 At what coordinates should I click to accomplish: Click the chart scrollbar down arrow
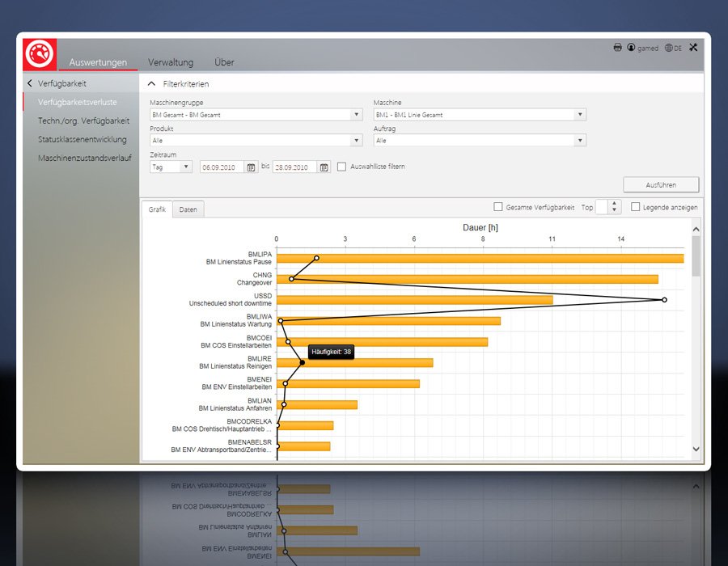tap(696, 449)
